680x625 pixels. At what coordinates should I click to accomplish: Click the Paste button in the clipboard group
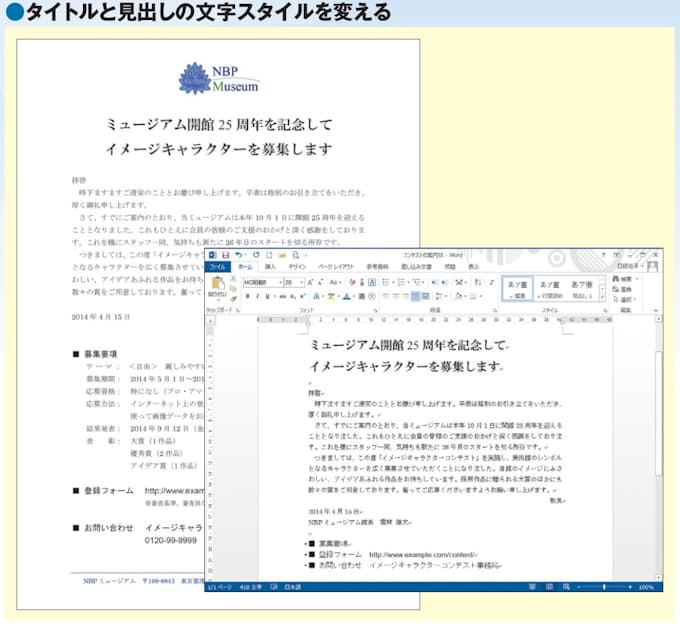click(217, 290)
